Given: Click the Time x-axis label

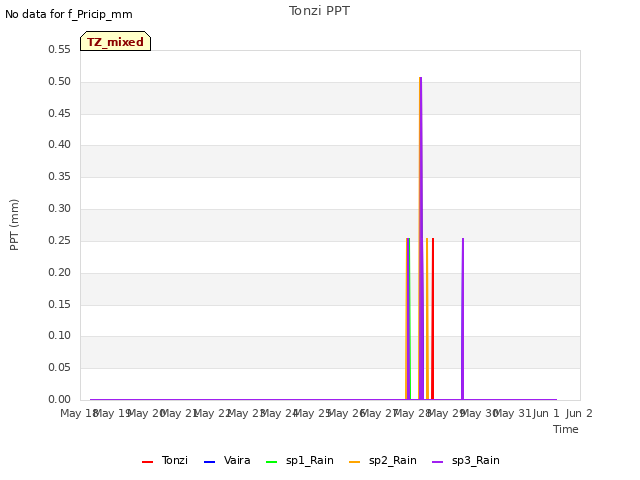Looking at the screenshot, I should (566, 429).
